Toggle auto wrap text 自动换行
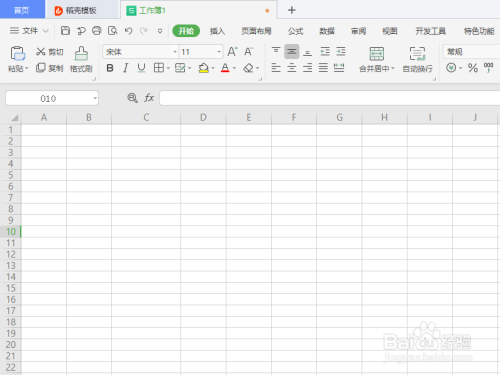500x375 pixels. [417, 60]
